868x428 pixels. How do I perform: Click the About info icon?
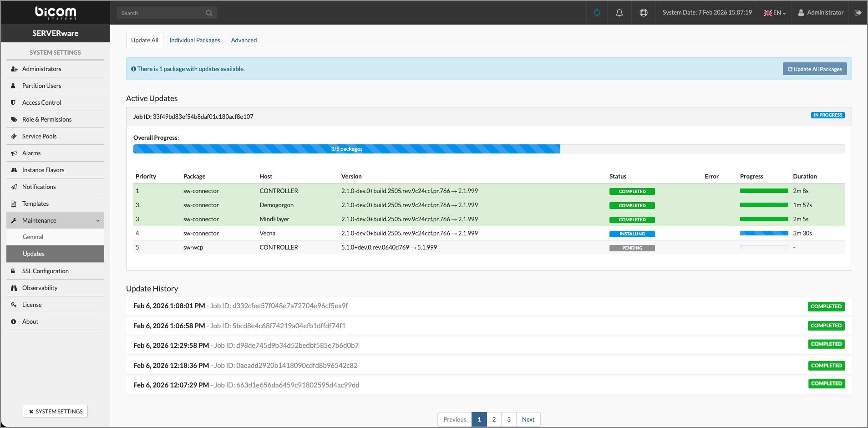tap(13, 322)
